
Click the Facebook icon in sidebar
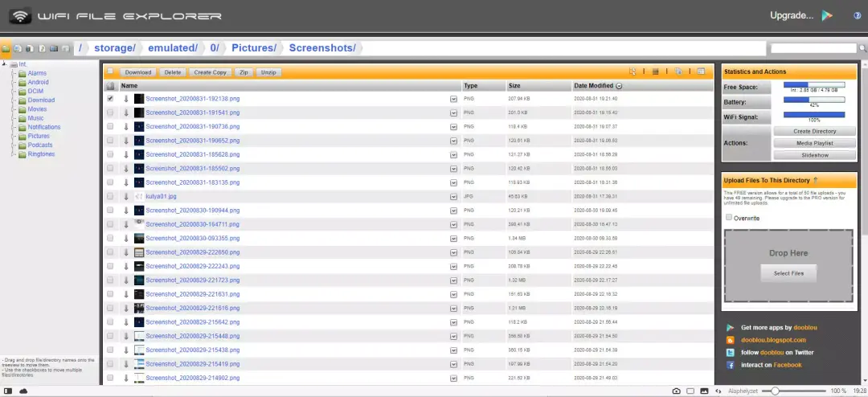tap(730, 365)
